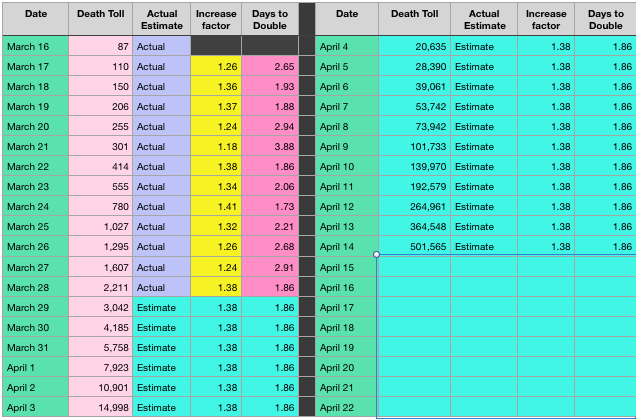Click the dark blank cell beside March 16 Actual
Image resolution: width=636 pixels, height=419 pixels.
pos(216,46)
